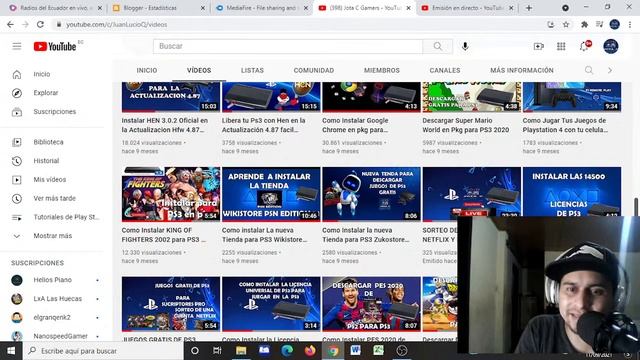640x360 pixels.
Task: Open the Descargar PES 2020 thumbnail
Action: pos(371,304)
